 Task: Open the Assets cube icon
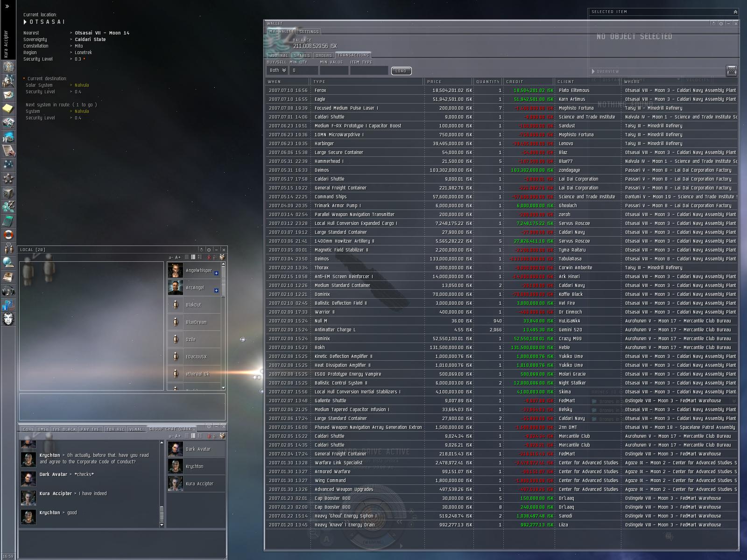[x=8, y=193]
